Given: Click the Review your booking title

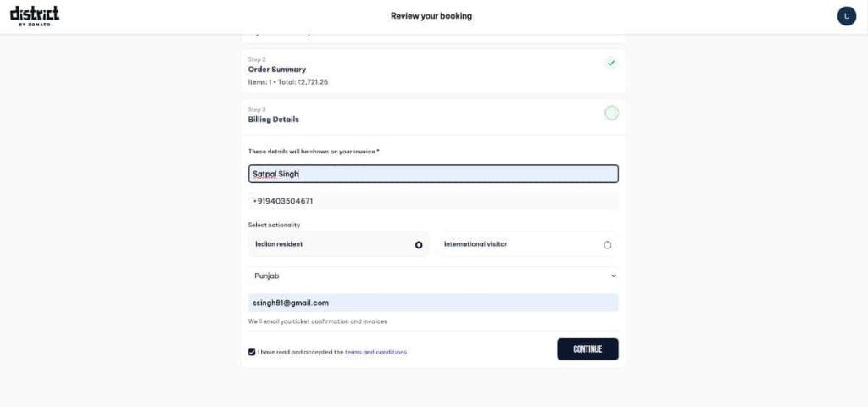Looking at the screenshot, I should click(x=431, y=16).
